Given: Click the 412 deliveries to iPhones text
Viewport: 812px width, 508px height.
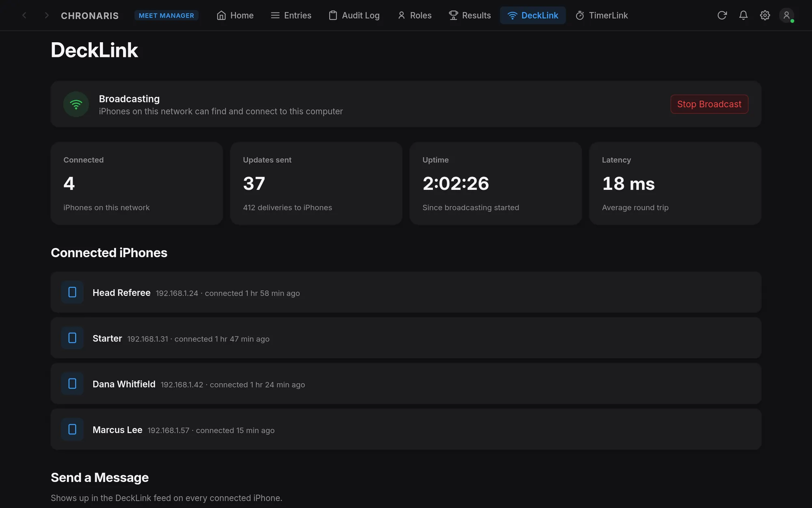Looking at the screenshot, I should [287, 208].
